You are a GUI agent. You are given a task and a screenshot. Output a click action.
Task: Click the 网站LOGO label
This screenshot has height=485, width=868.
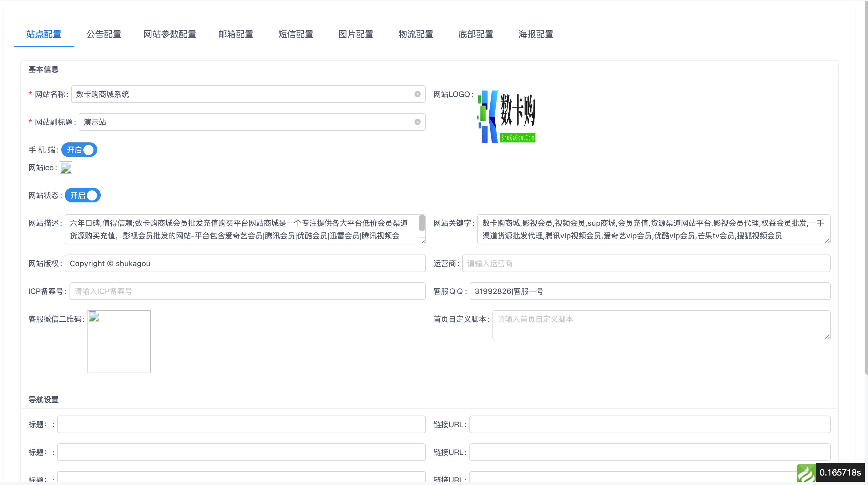coord(453,94)
